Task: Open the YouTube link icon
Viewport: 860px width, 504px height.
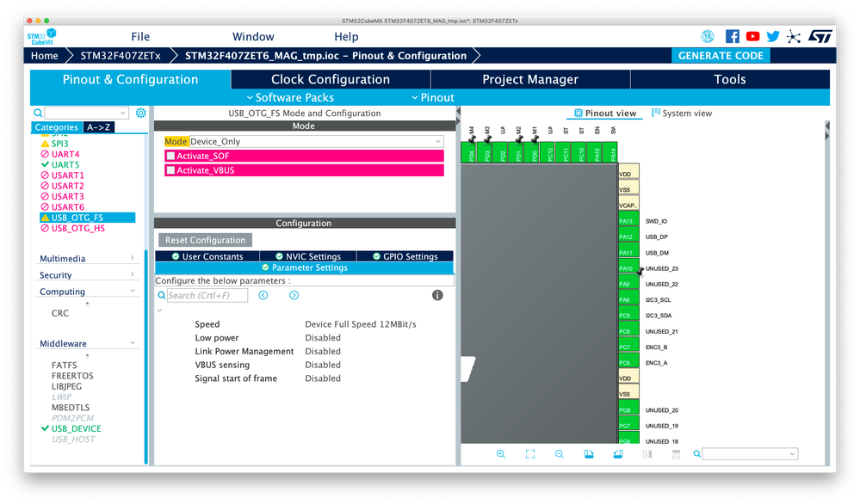Action: [752, 37]
